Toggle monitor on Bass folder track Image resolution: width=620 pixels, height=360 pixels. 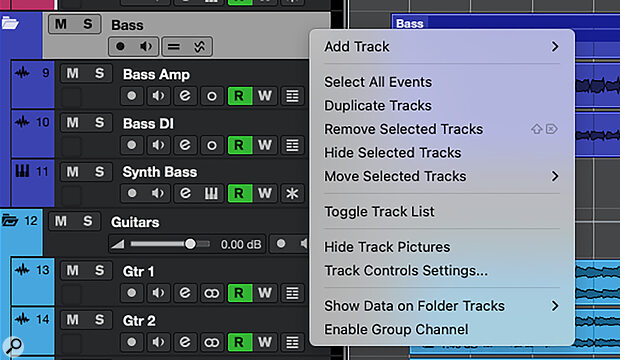(x=146, y=47)
